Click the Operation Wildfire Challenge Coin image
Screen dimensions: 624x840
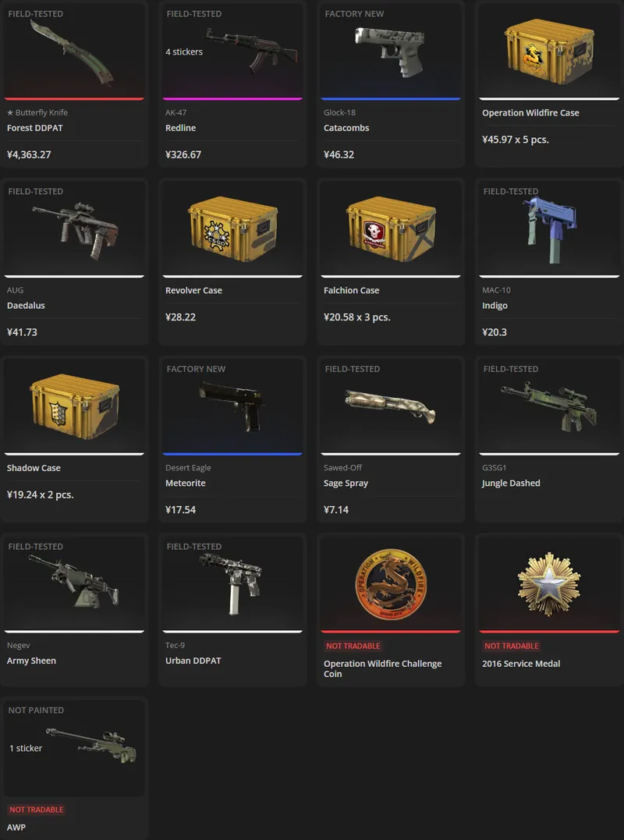(x=391, y=584)
